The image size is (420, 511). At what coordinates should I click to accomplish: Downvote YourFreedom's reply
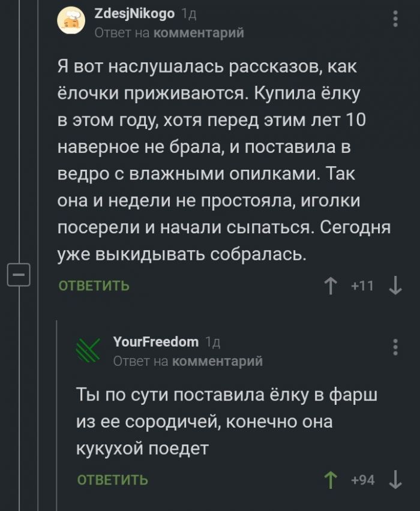395,480
